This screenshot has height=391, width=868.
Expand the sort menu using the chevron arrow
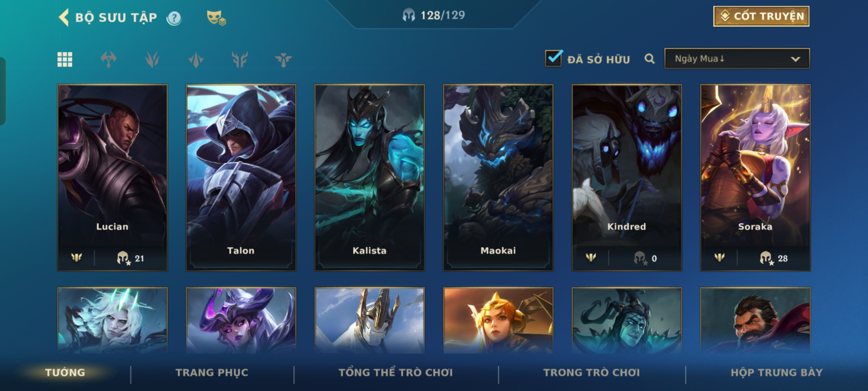coord(795,59)
